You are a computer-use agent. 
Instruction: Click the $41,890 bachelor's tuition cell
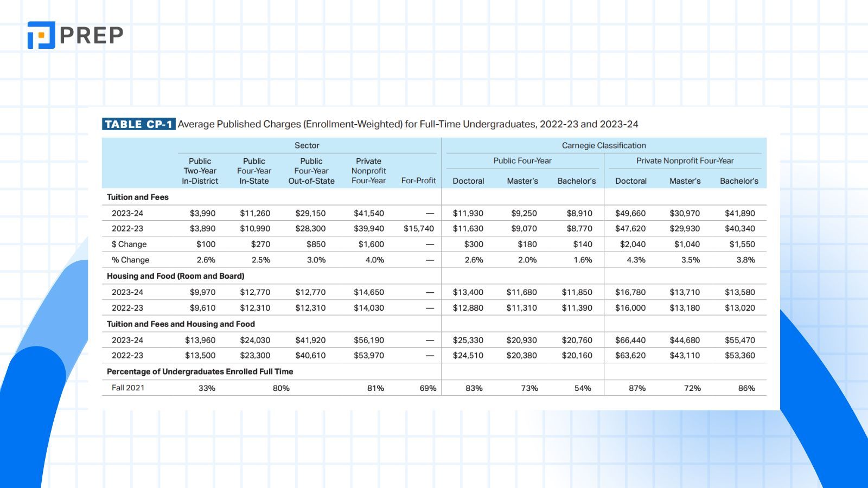(740, 213)
